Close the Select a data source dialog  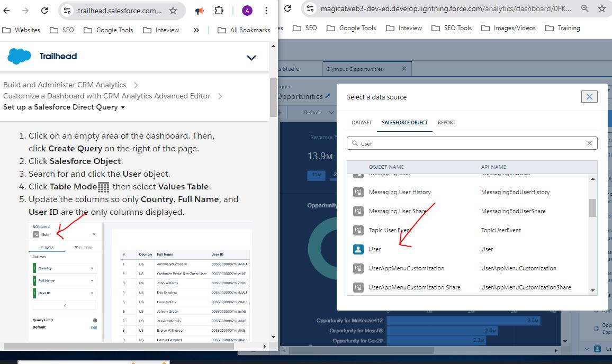pyautogui.click(x=589, y=96)
